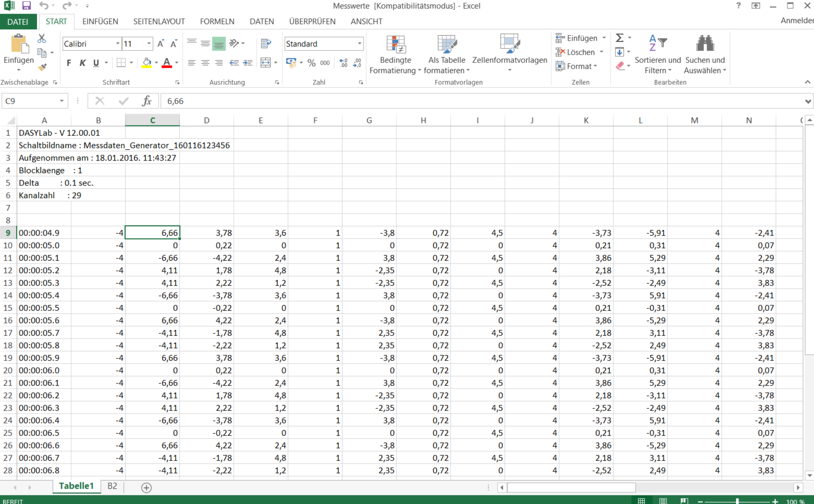The height and width of the screenshot is (504, 814).
Task: Click the Cut scissors icon
Action: pos(41,39)
